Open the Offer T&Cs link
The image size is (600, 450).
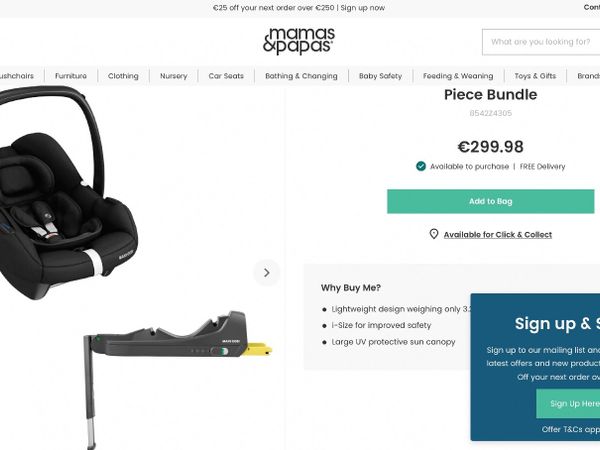[571, 429]
